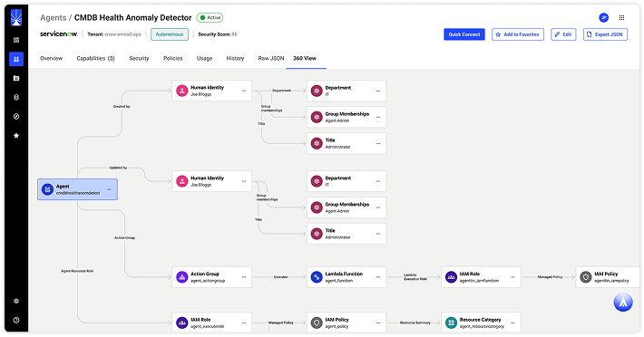Screen dimensions: 644x337
Task: Open options menu on IAM Policy agent_policy node
Action: [x=378, y=323]
